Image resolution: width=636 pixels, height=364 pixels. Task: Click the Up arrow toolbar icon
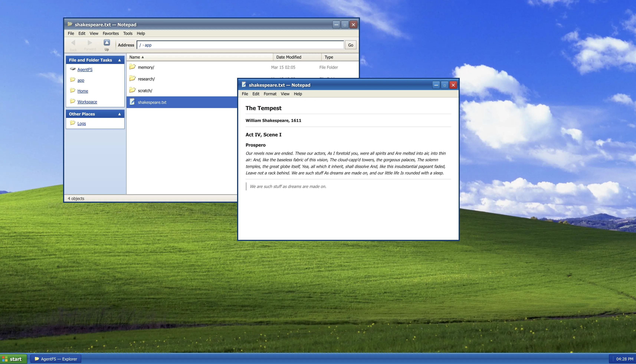click(107, 43)
